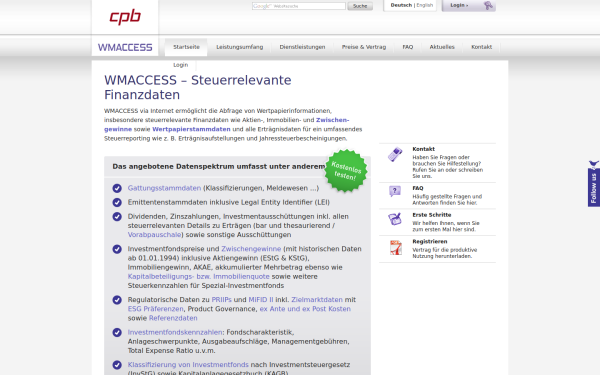This screenshot has height=375, width=600.
Task: Click checkmark icon beside Regulatorische Daten
Action: tap(117, 300)
